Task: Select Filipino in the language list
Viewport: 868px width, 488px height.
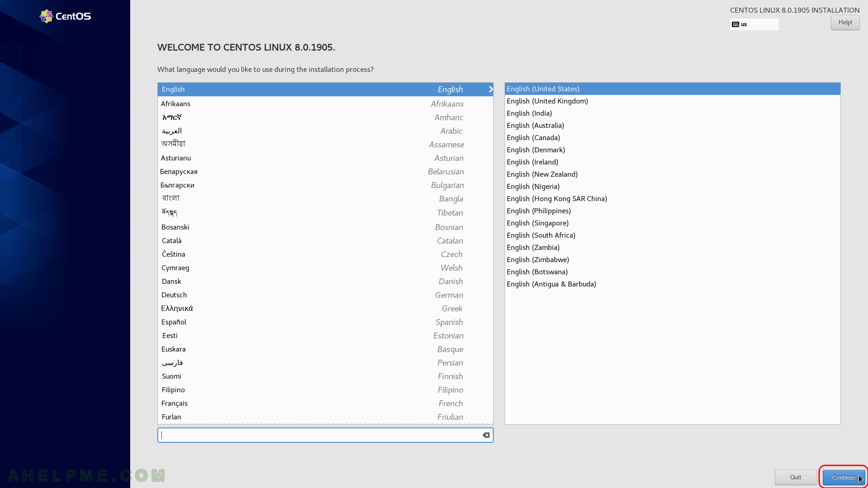Action: [x=325, y=390]
